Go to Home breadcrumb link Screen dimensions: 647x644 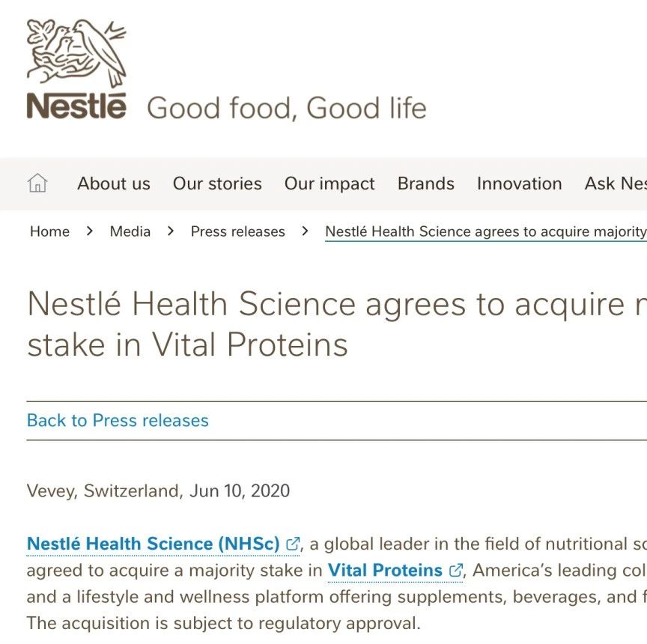click(50, 231)
